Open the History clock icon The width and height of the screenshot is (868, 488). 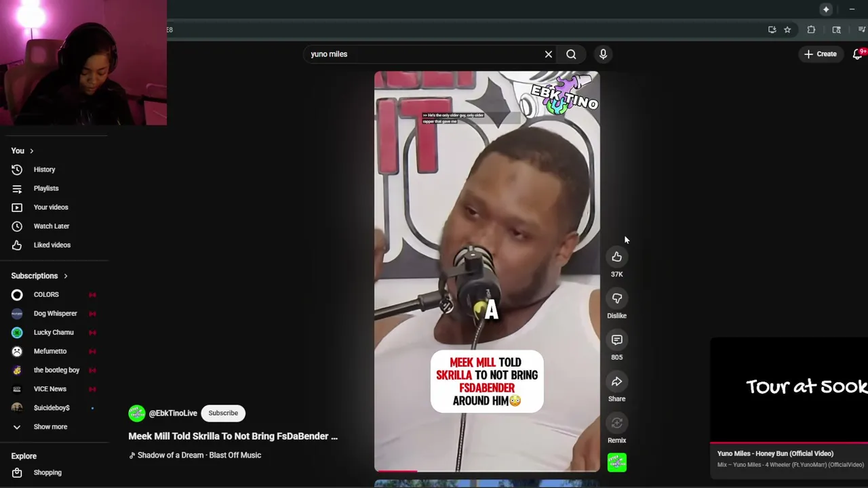(17, 169)
